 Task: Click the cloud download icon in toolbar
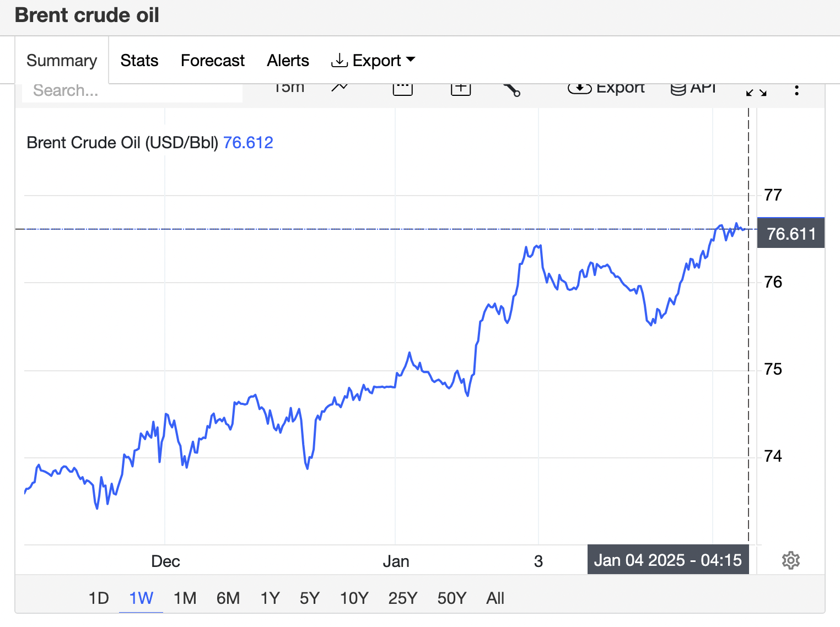pyautogui.click(x=579, y=89)
